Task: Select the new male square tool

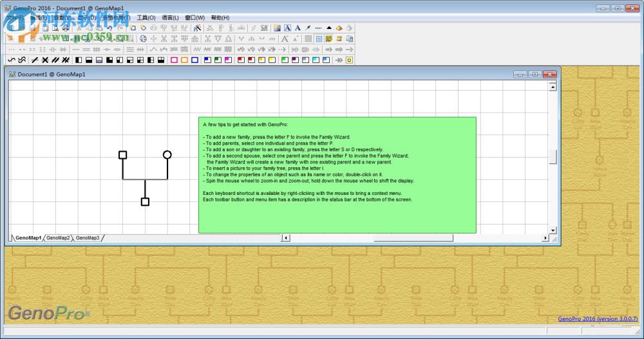Action: 133,28
